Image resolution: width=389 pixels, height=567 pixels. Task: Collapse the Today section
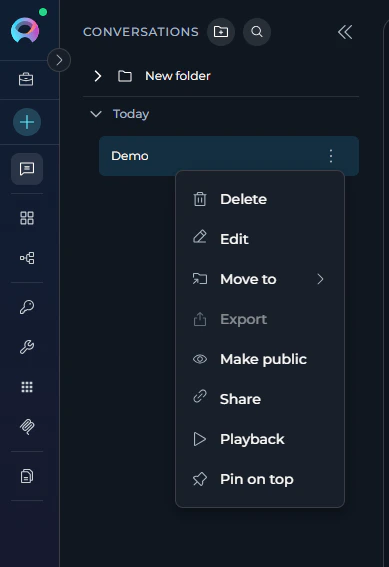coord(96,114)
